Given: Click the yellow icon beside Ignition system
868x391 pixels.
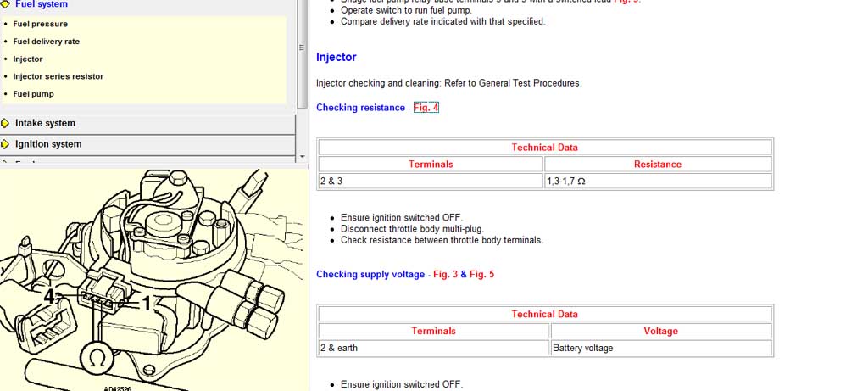Looking at the screenshot, I should 5,144.
